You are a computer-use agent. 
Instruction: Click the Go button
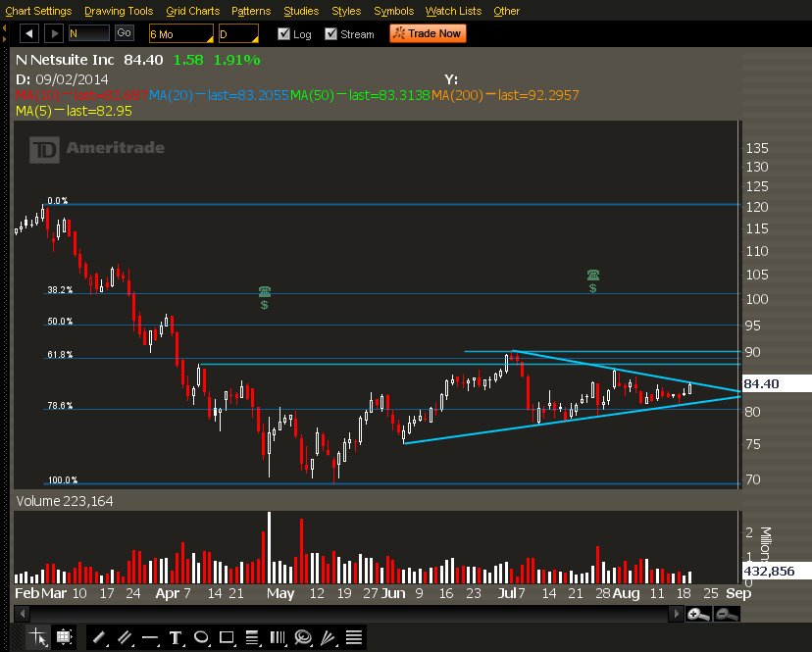coord(124,33)
